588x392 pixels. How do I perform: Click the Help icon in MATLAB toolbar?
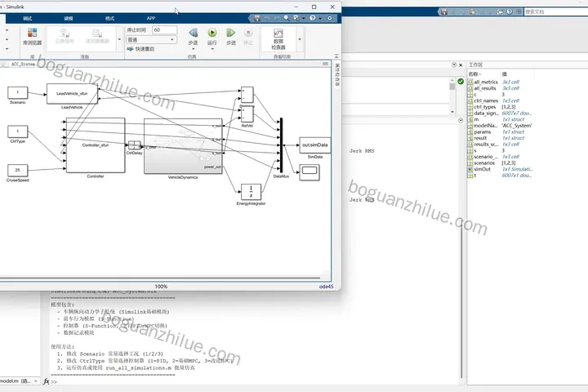point(510,11)
